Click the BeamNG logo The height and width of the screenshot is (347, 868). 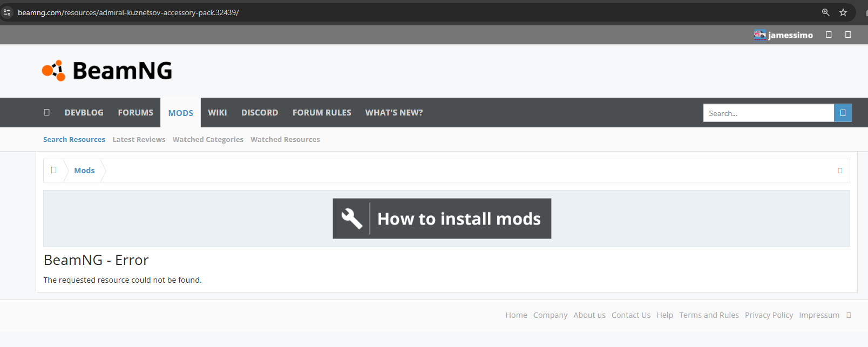click(107, 71)
